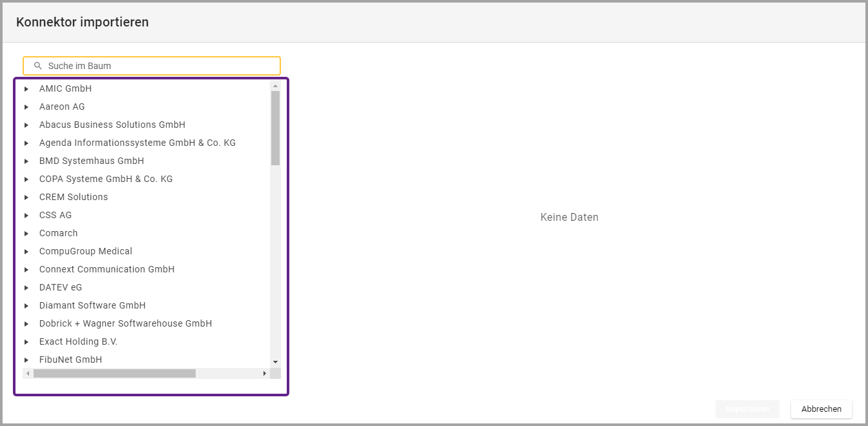Click the search magnifier icon
Viewport: 868px width, 426px height.
pyautogui.click(x=37, y=66)
